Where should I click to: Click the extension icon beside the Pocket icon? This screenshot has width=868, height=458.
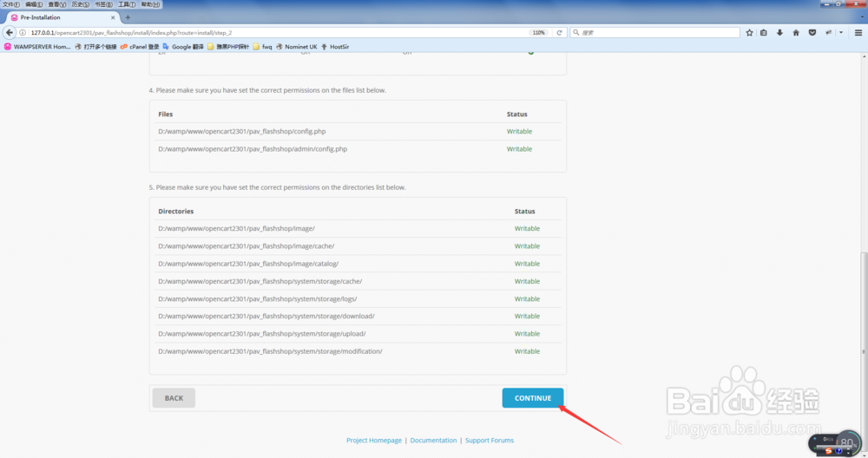coord(829,33)
